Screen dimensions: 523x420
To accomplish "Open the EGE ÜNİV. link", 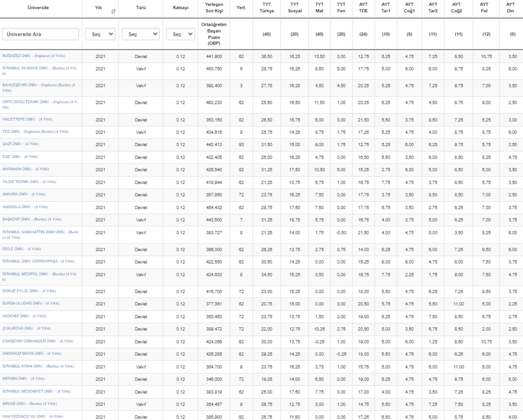I will (20, 156).
